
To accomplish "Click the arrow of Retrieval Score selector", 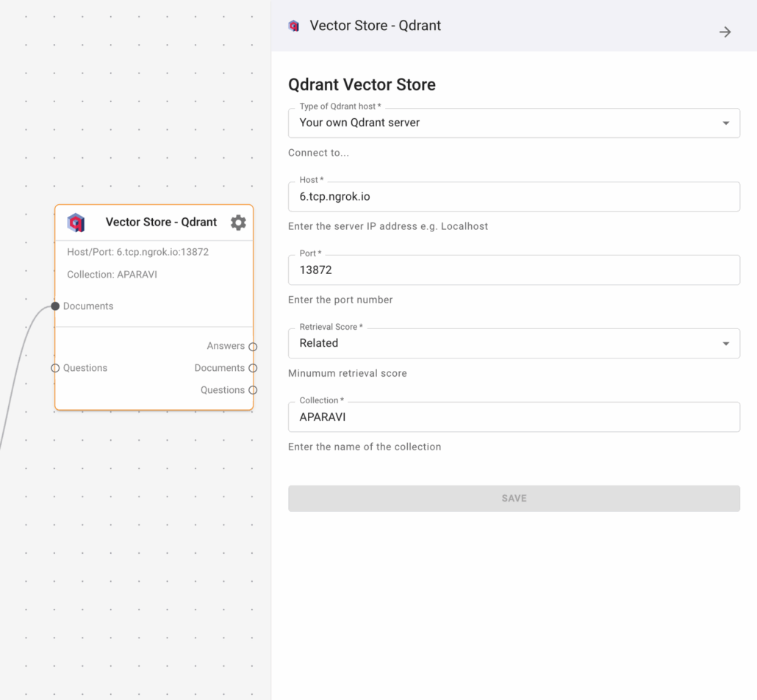I will point(725,344).
